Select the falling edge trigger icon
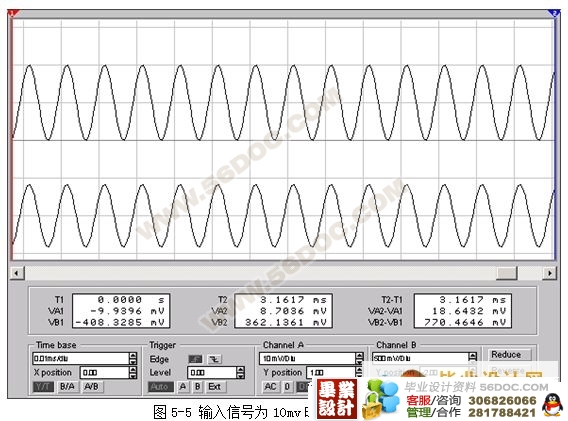568x421 pixels. point(214,359)
